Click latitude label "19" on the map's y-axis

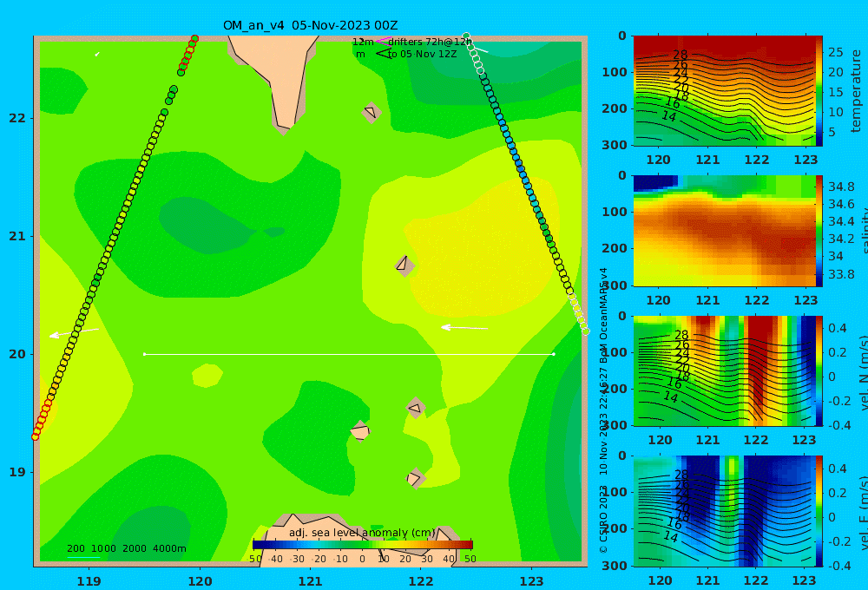coord(17,472)
